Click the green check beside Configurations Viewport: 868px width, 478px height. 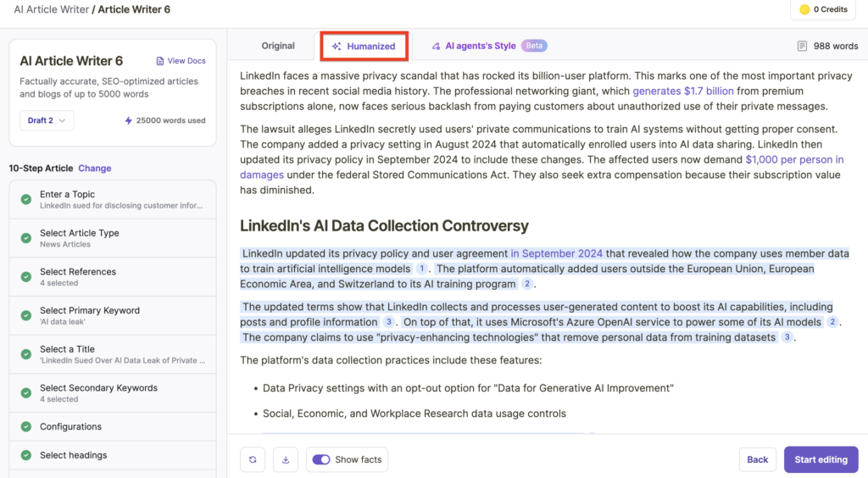pyautogui.click(x=26, y=426)
